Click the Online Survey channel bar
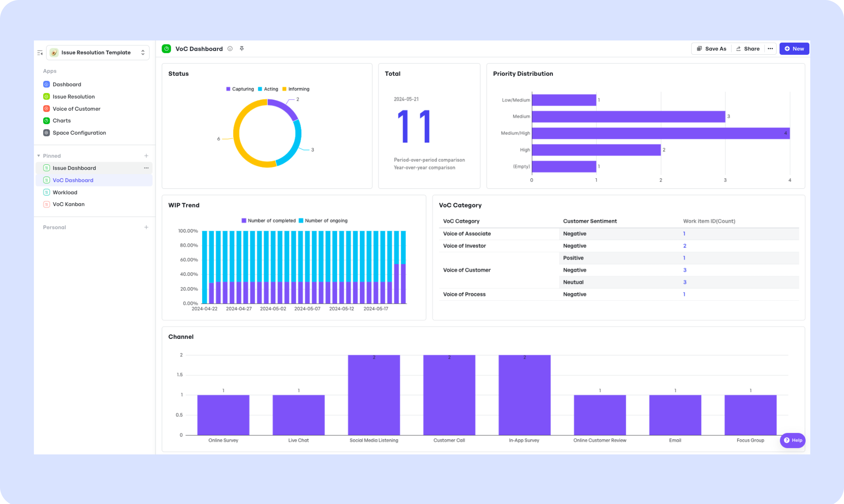 point(223,415)
